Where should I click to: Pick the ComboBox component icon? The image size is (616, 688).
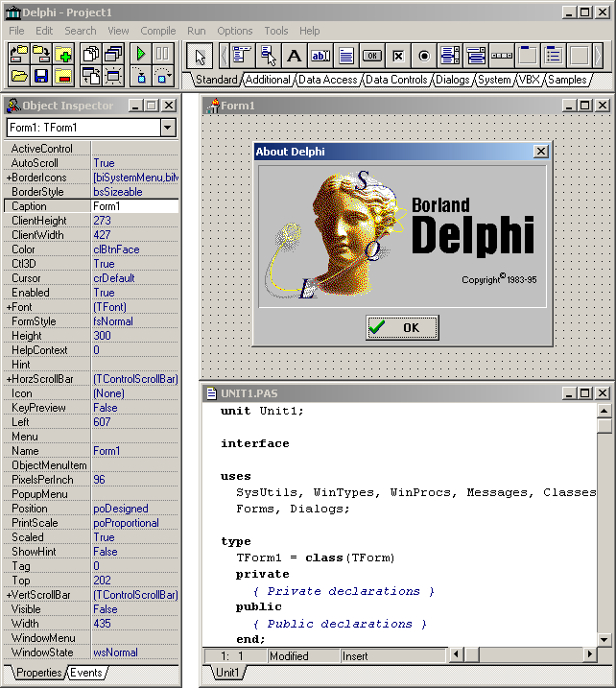click(476, 56)
